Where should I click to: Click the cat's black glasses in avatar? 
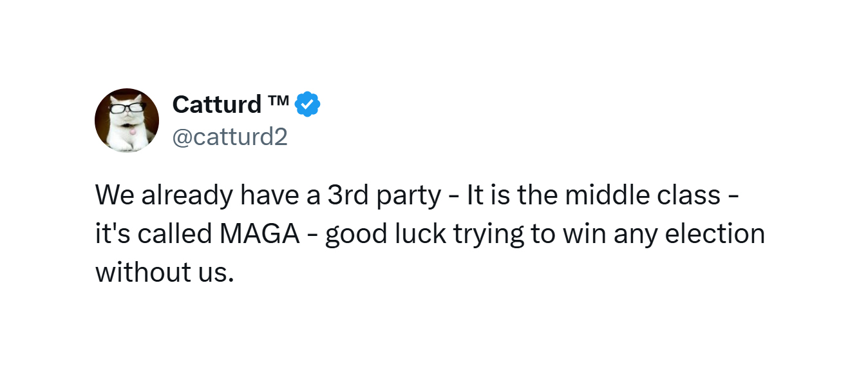(x=126, y=108)
